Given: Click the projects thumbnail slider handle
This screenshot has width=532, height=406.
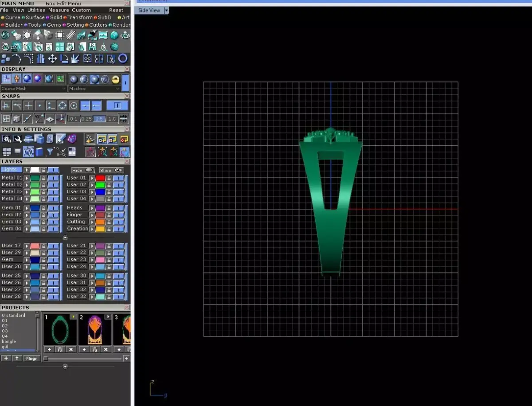Looking at the screenshot, I should coord(45,359).
